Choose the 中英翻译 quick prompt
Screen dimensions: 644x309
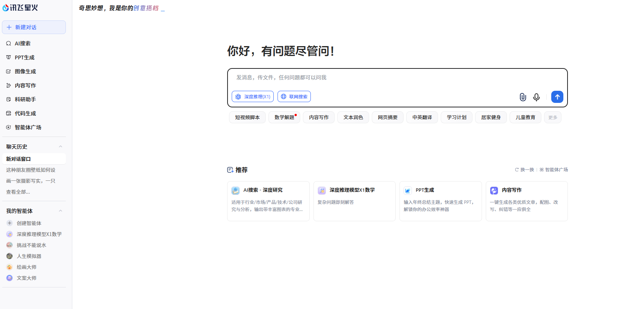click(x=422, y=117)
